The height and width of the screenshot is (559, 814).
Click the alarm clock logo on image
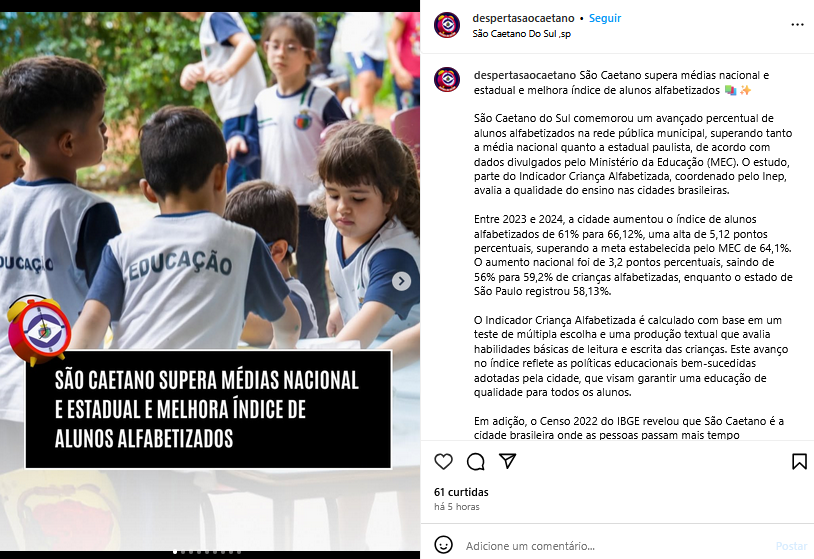point(39,330)
